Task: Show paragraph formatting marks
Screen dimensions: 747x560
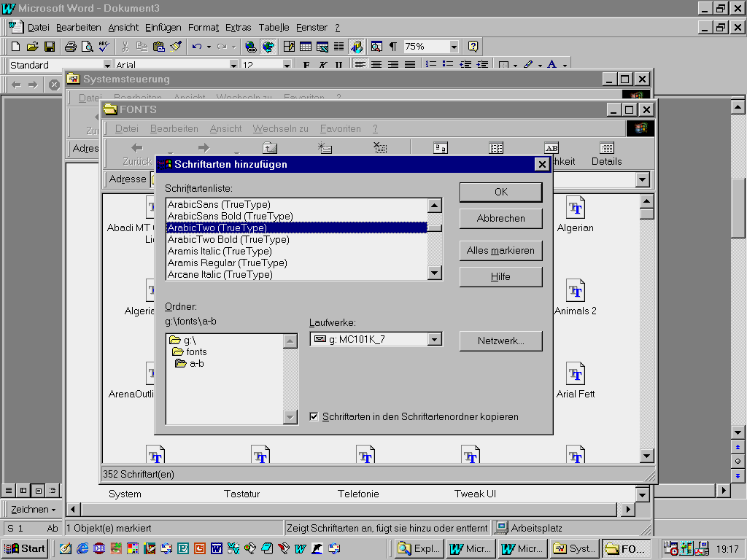Action: [393, 47]
